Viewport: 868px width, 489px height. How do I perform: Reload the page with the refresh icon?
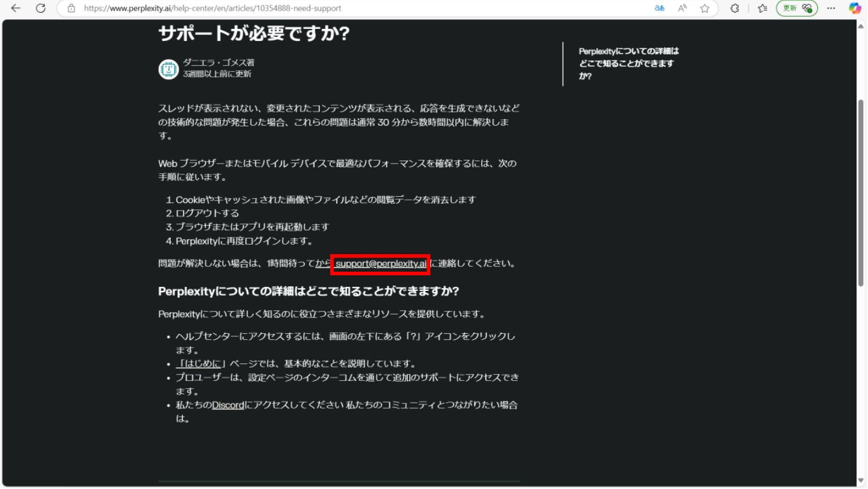point(40,8)
